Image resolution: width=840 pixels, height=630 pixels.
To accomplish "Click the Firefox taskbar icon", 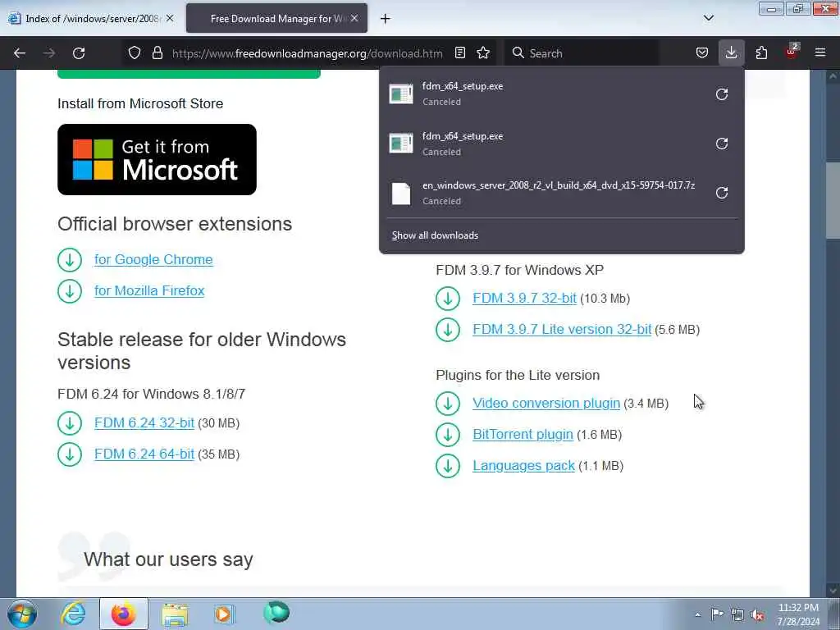I will [x=124, y=614].
